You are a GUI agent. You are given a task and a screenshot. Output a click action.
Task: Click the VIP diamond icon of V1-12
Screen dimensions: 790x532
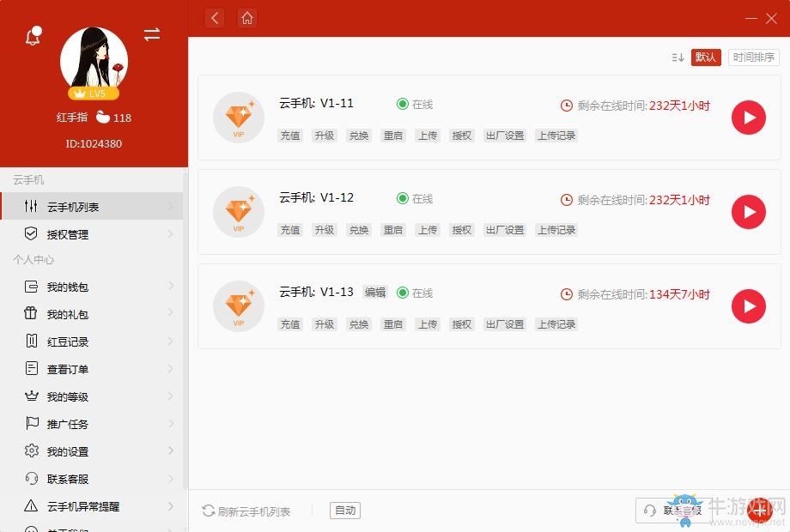pos(239,212)
